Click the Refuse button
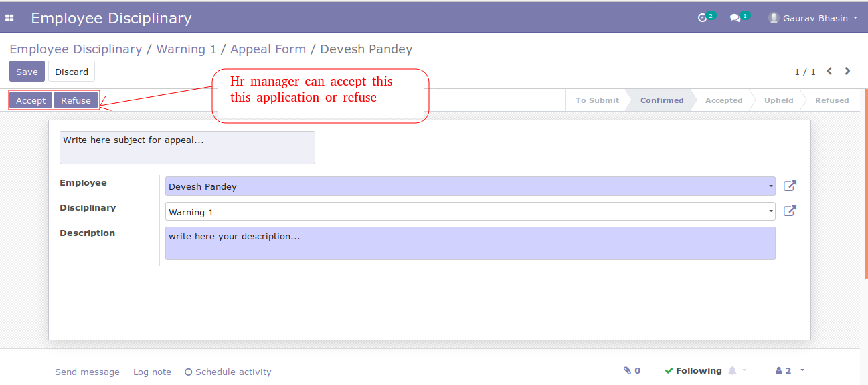Viewport: 868px width, 385px height. tap(76, 100)
